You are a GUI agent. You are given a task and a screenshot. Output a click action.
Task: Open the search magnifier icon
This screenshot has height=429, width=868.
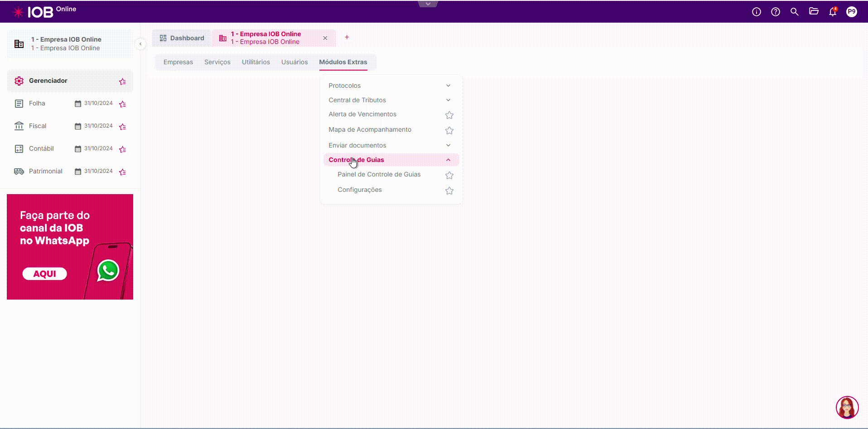(x=794, y=12)
